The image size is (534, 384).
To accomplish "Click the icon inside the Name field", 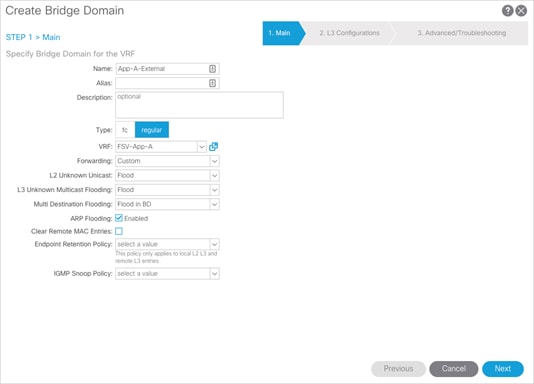I will [x=212, y=69].
